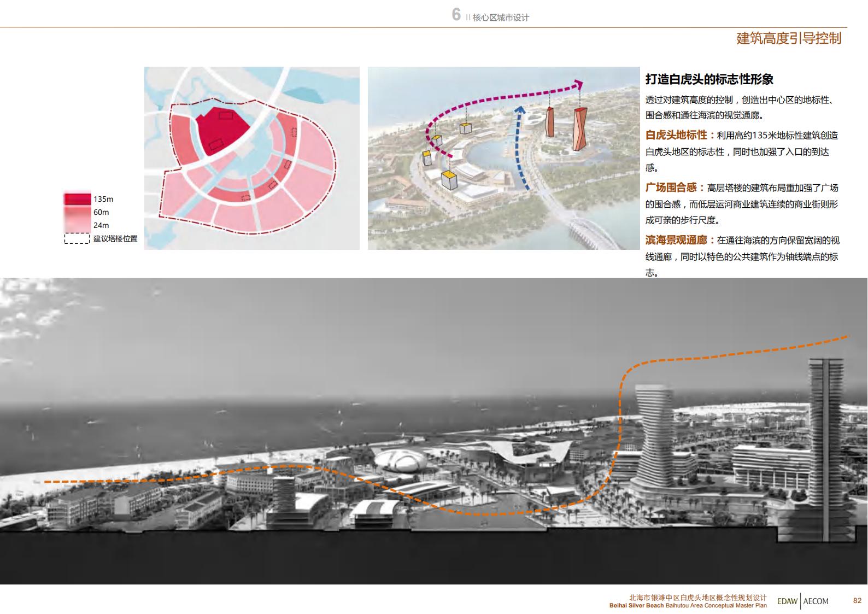Click the bold label 白虎头地标性：
This screenshot has height=614, width=868.
click(681, 135)
